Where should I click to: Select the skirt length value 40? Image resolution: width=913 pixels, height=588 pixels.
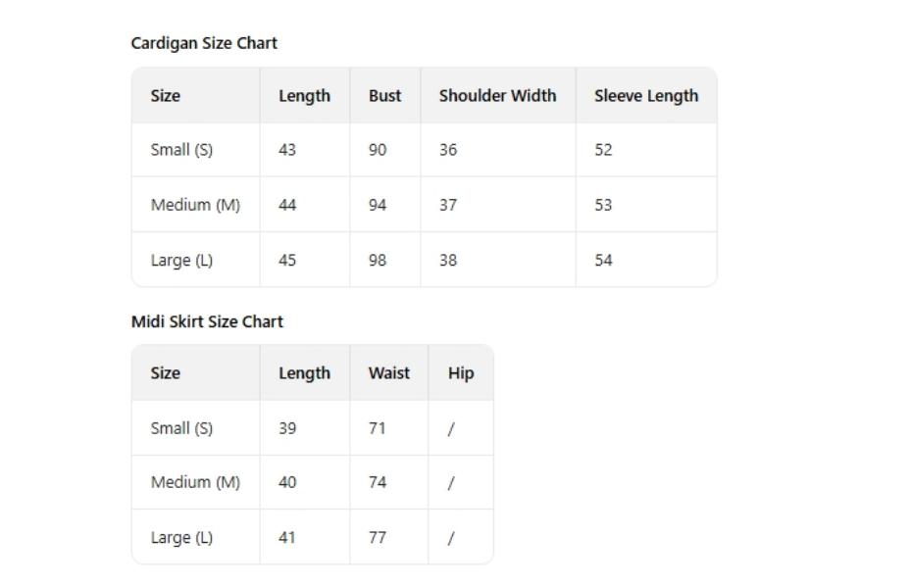287,482
